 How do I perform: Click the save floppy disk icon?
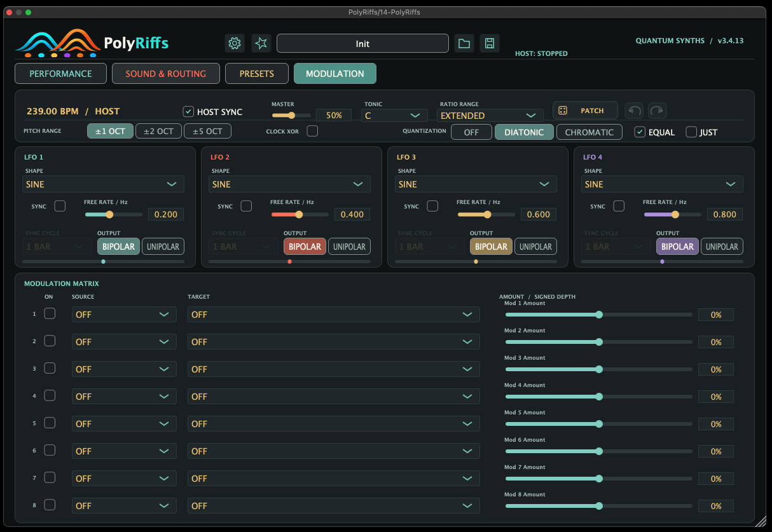coord(490,43)
